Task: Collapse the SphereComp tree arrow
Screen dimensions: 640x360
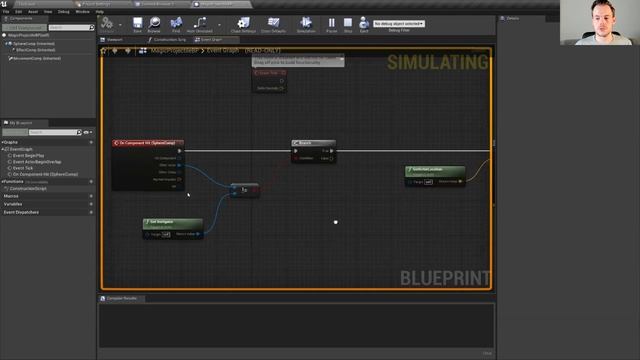Action: (x=6, y=43)
